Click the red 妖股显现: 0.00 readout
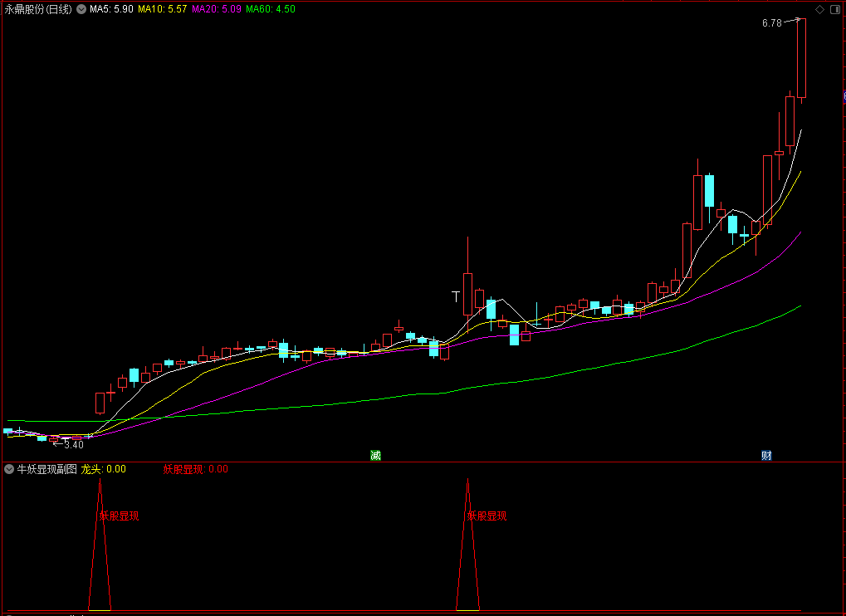846x616 pixels. point(196,469)
